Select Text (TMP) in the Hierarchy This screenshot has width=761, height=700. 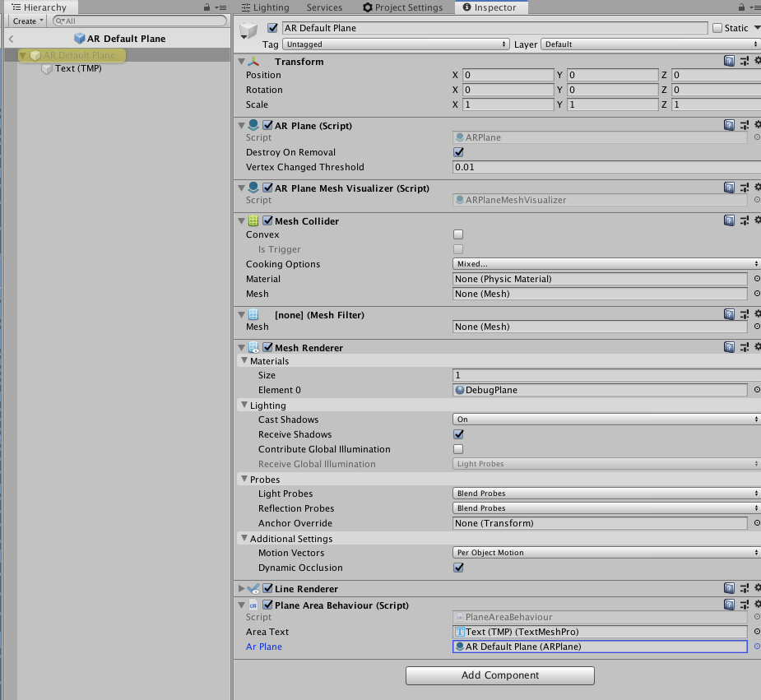click(78, 68)
